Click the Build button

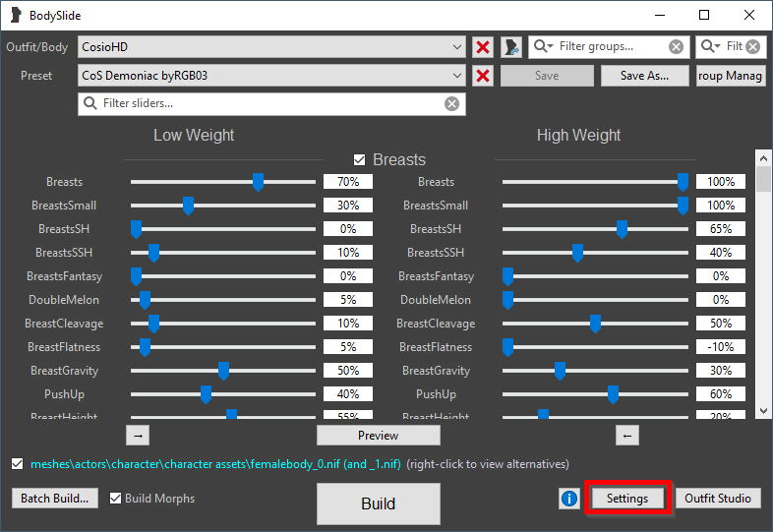(378, 503)
